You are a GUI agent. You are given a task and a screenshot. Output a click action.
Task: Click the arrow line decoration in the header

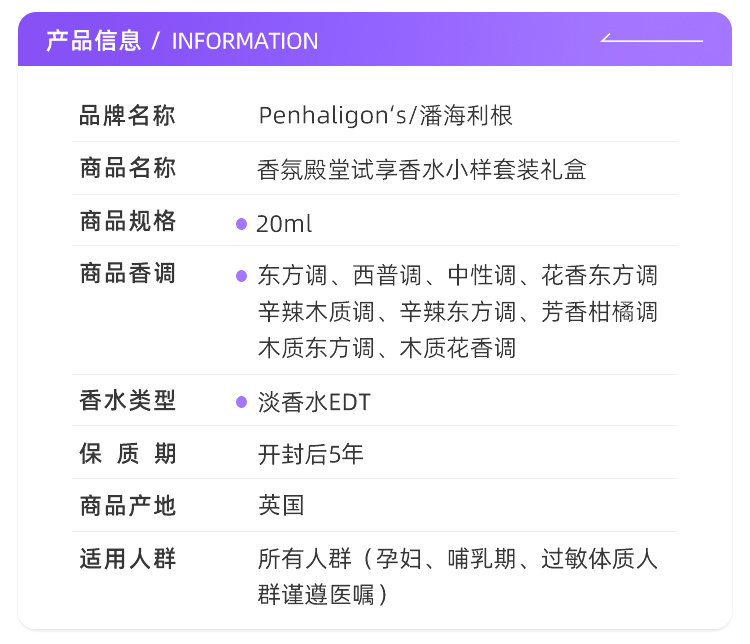click(651, 40)
